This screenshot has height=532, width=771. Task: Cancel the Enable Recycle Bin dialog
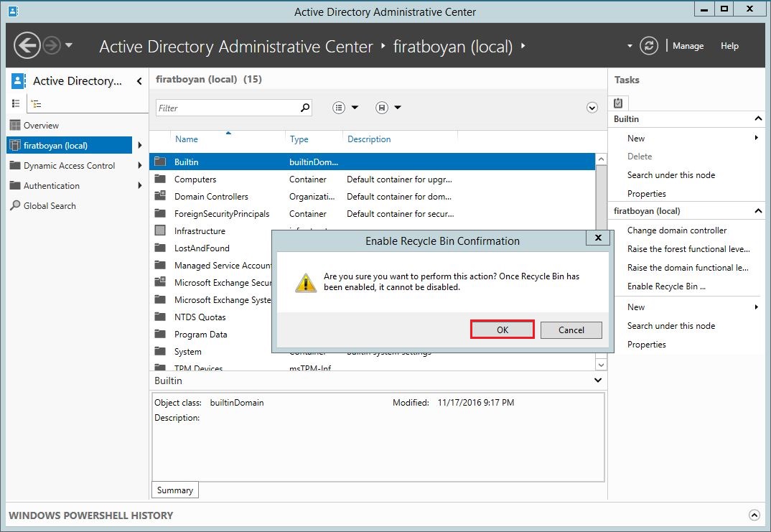point(571,330)
